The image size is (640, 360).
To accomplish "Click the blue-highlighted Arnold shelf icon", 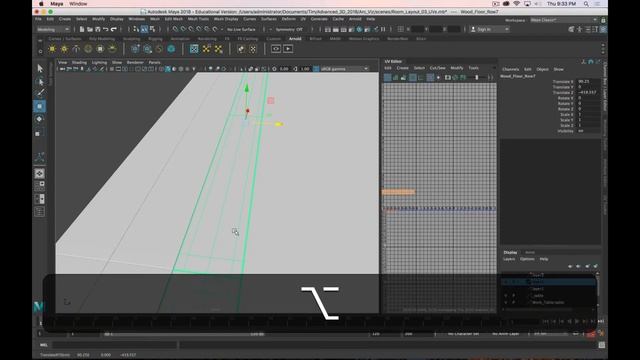I will (194, 49).
